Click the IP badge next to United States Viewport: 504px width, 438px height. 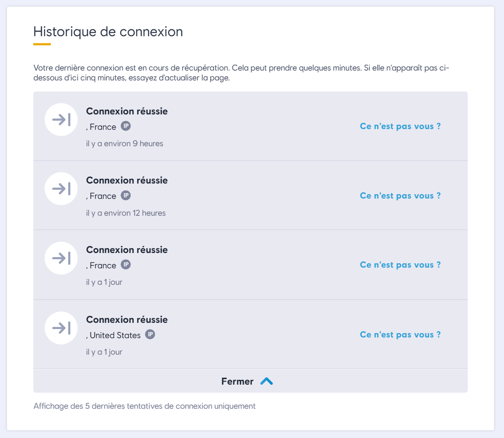tap(150, 334)
